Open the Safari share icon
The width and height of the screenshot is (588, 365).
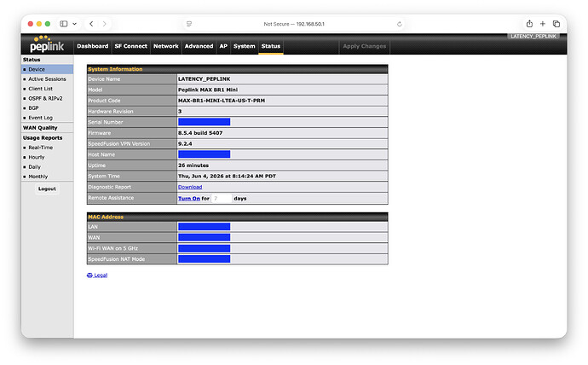coord(529,24)
